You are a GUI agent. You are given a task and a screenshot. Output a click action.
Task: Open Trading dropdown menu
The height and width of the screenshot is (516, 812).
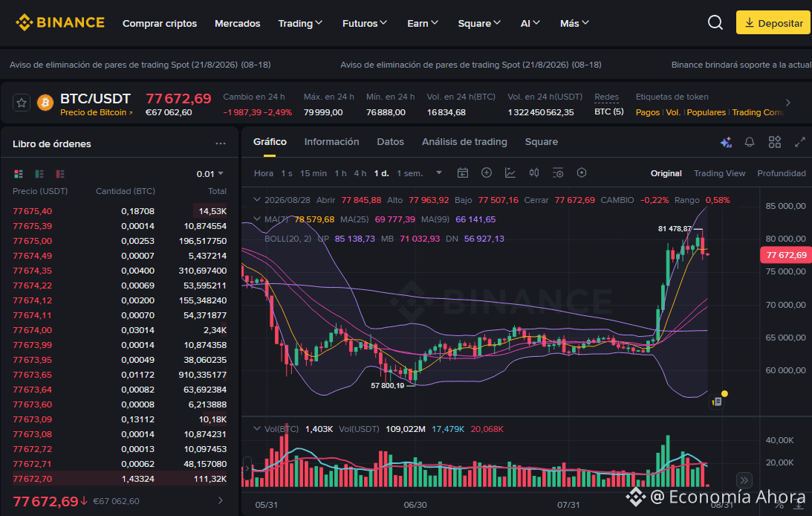point(300,23)
